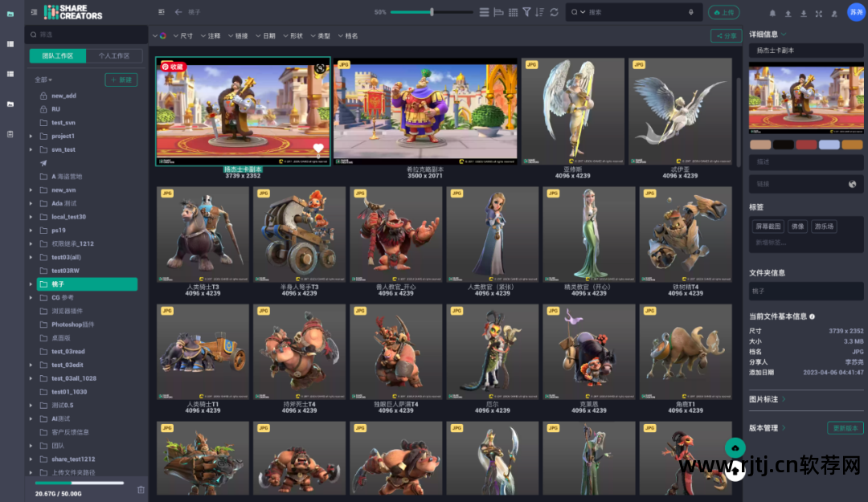Open the 格名 filter dropdown
The width and height of the screenshot is (868, 502).
[x=348, y=36]
